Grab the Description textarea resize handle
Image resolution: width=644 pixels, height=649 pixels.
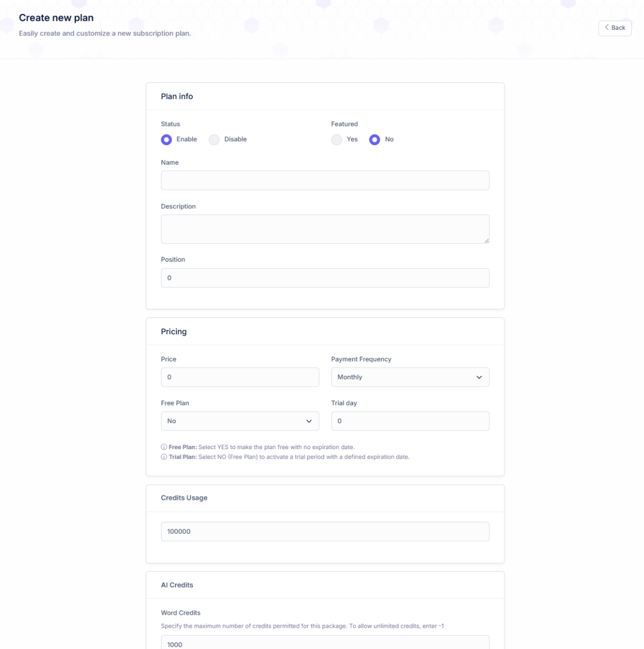[486, 241]
